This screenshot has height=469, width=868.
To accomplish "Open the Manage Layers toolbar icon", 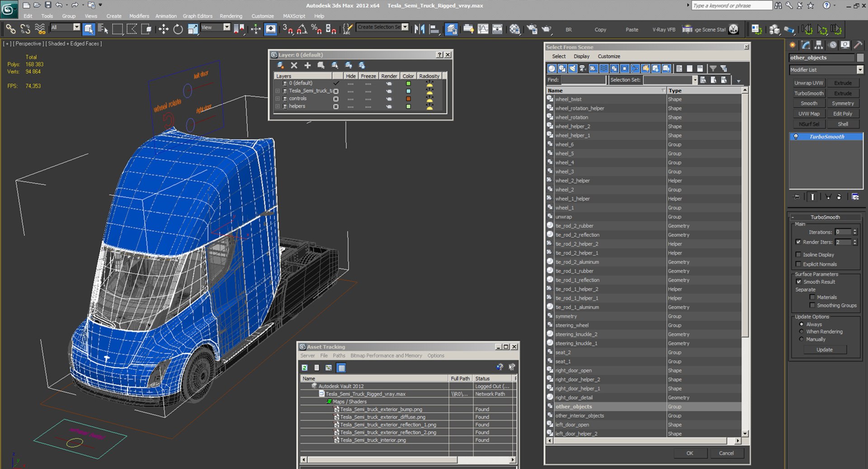I will (x=451, y=29).
